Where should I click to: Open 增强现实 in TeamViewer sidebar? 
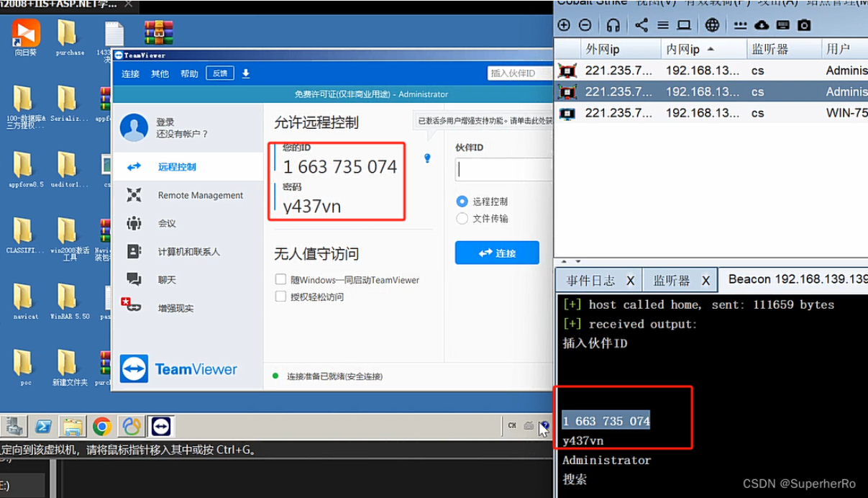click(188, 308)
